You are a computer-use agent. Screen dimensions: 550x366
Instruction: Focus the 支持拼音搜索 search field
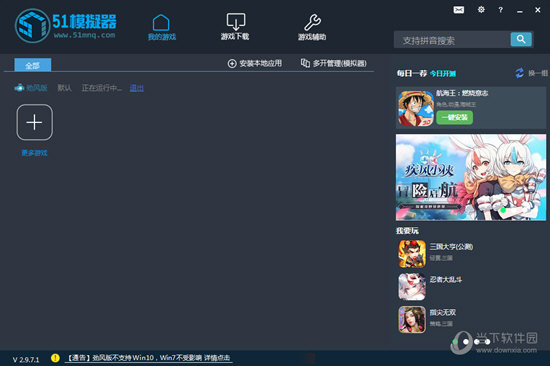[x=452, y=40]
